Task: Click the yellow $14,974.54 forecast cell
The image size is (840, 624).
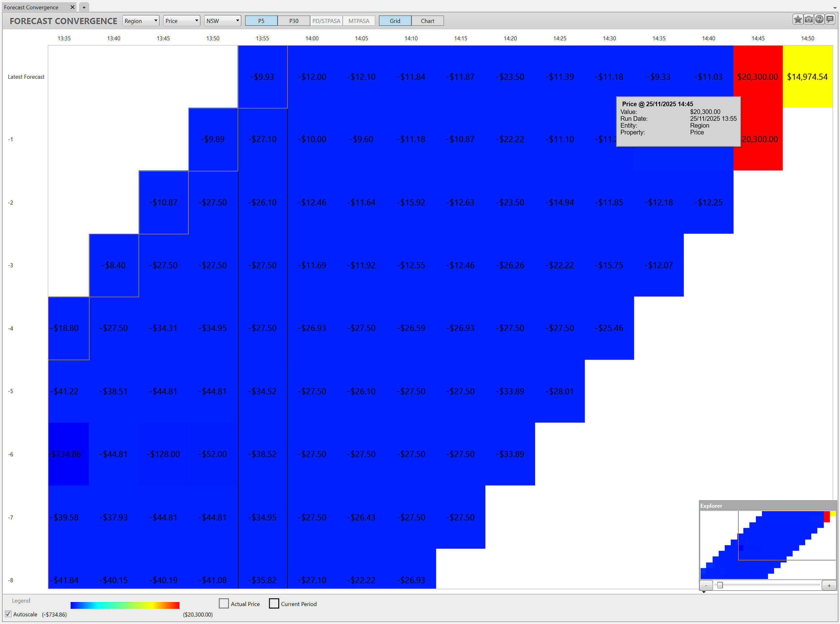Action: coord(807,77)
